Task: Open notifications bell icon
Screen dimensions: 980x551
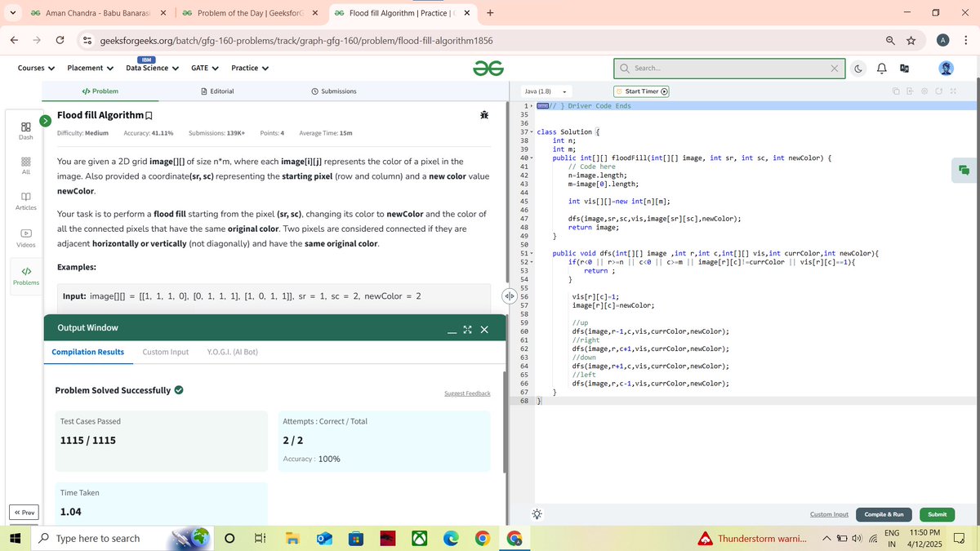Action: click(883, 69)
